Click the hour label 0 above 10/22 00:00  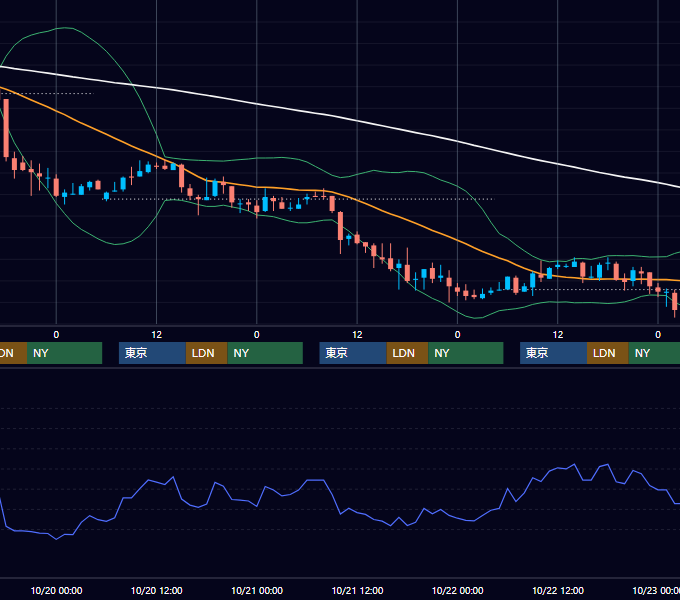pos(458,335)
